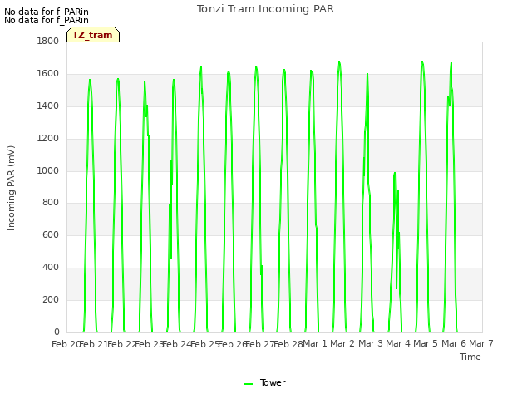Click the Feb 21 x-axis date label

[x=92, y=344]
